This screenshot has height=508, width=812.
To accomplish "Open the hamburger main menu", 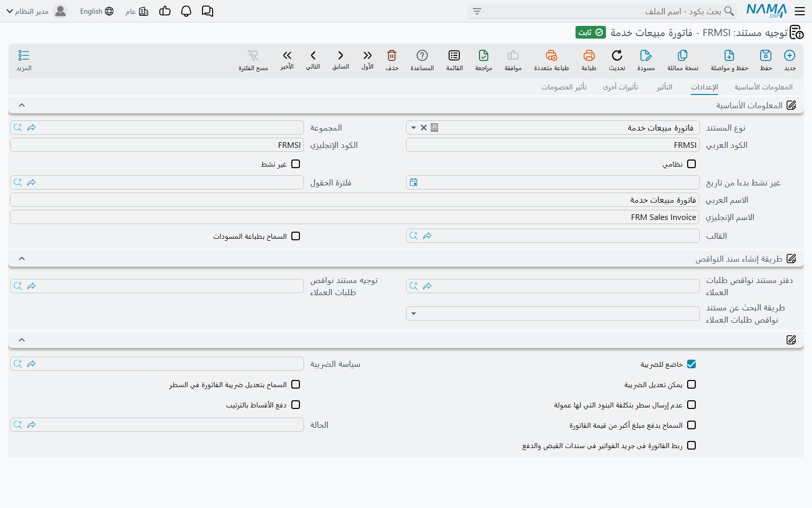I will pyautogui.click(x=800, y=11).
